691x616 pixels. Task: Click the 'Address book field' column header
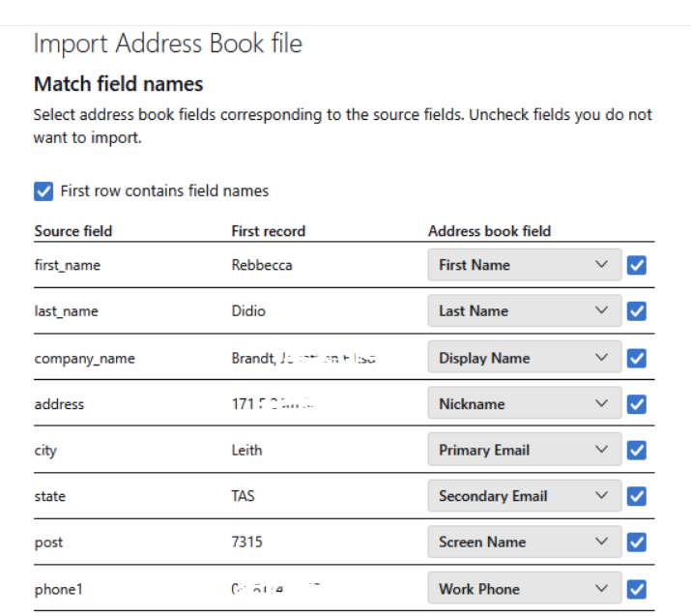pos(489,231)
